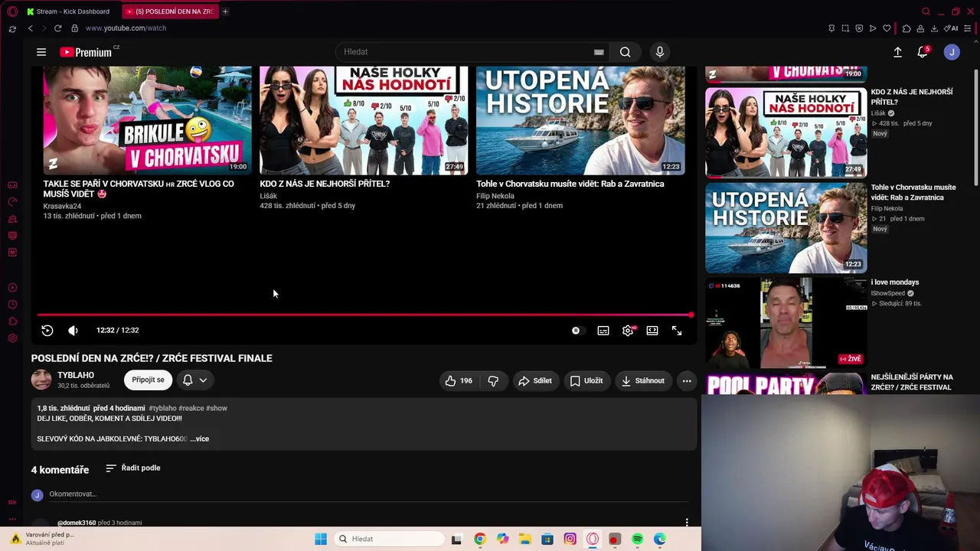980x551 pixels.
Task: Open the ad blocker shield icon
Action: (x=859, y=28)
